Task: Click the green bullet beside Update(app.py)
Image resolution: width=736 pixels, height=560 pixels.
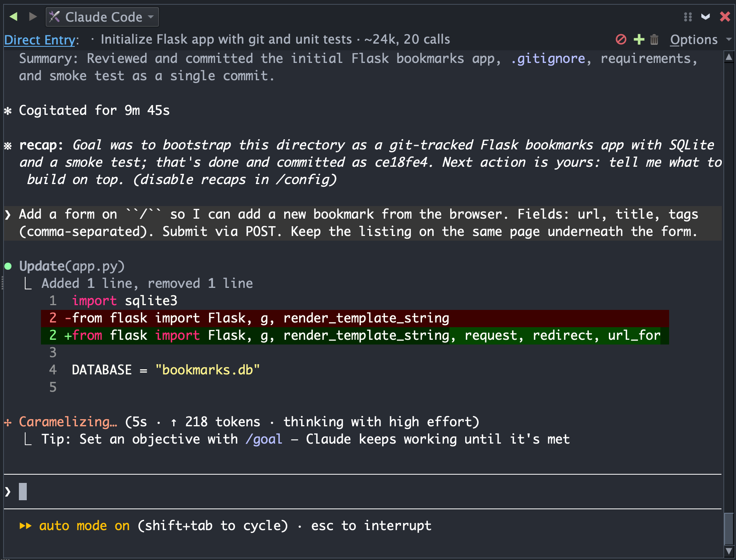Action: (x=8, y=266)
